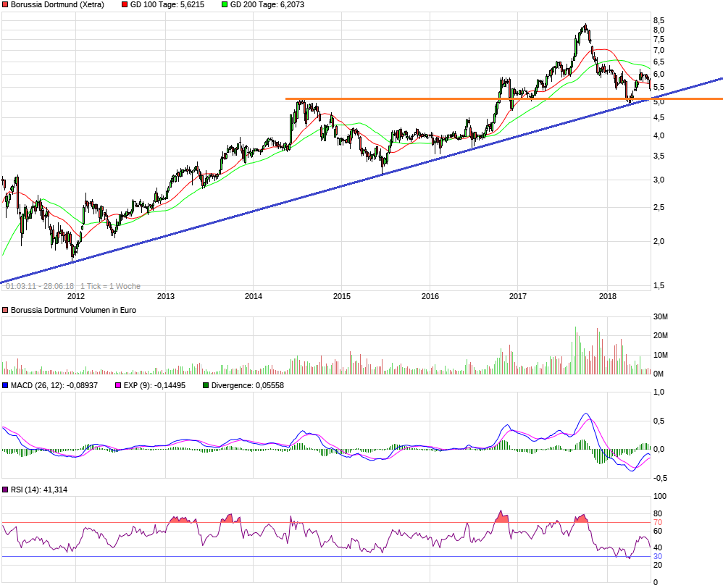Click the 2012 label on the time axis
Screen dimensions: 723x588
tap(76, 296)
